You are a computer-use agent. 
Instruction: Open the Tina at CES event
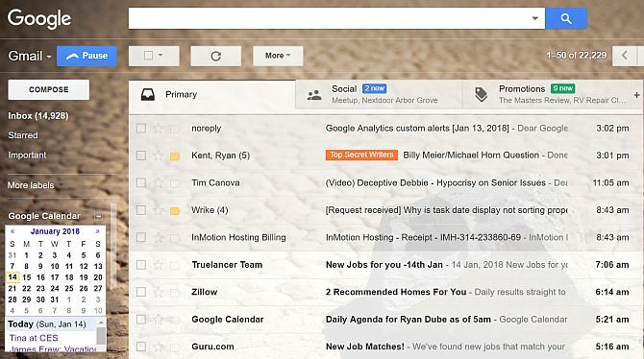[x=34, y=338]
